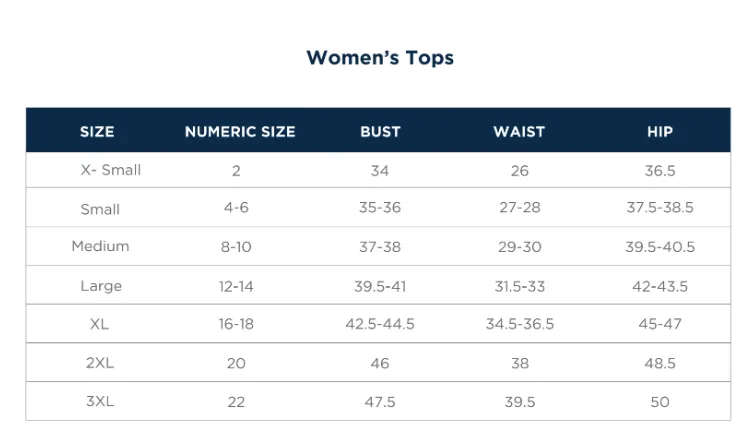Select the HIP column header

[660, 132]
